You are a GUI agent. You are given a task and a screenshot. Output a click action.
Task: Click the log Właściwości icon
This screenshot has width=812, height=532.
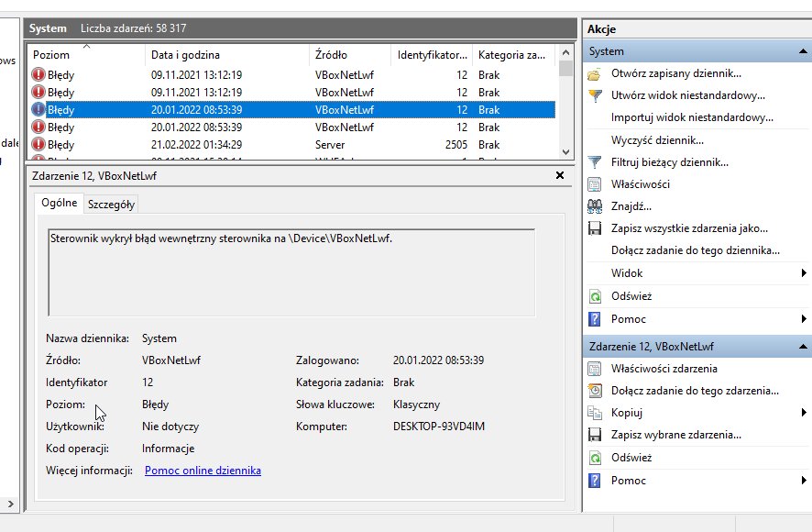click(x=595, y=184)
